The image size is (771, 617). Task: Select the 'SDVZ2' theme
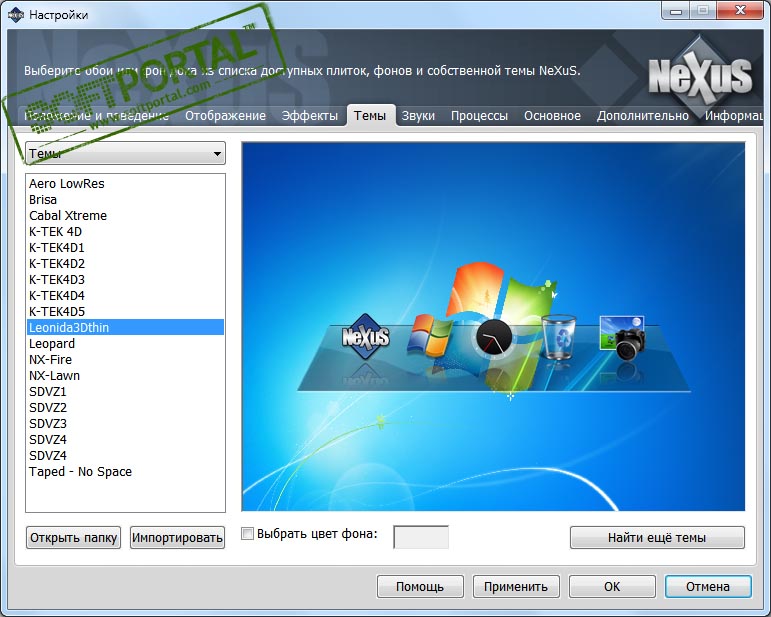click(x=125, y=408)
